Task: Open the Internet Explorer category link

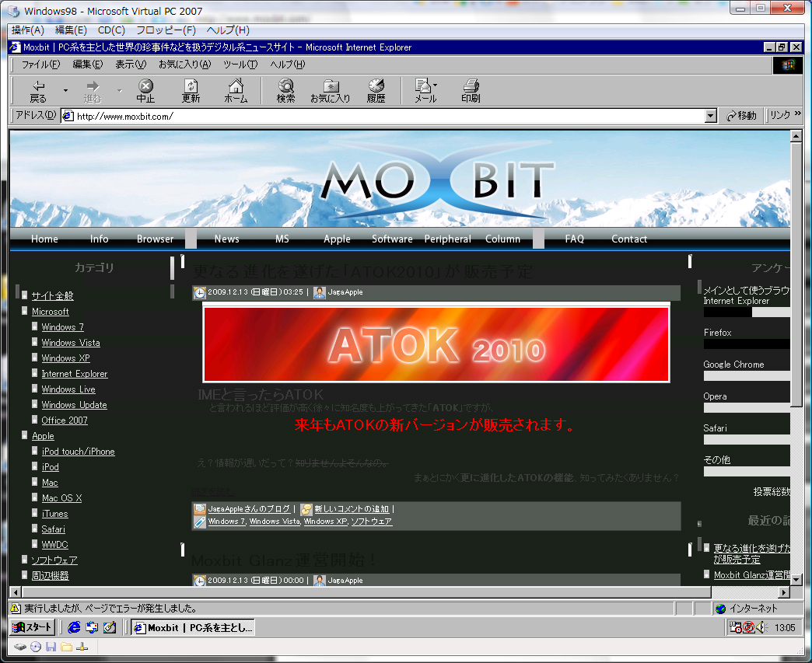Action: [75, 374]
